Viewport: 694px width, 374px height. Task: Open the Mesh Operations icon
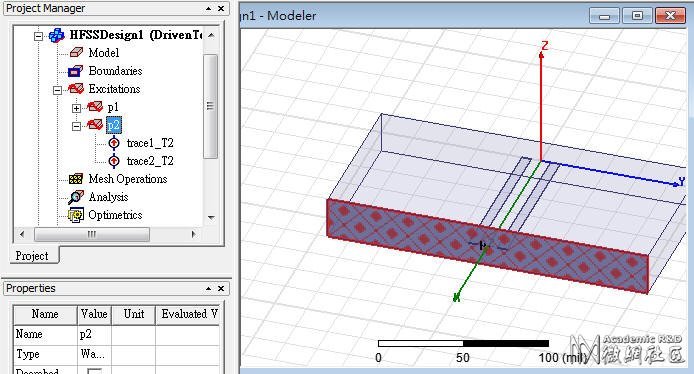[x=76, y=179]
